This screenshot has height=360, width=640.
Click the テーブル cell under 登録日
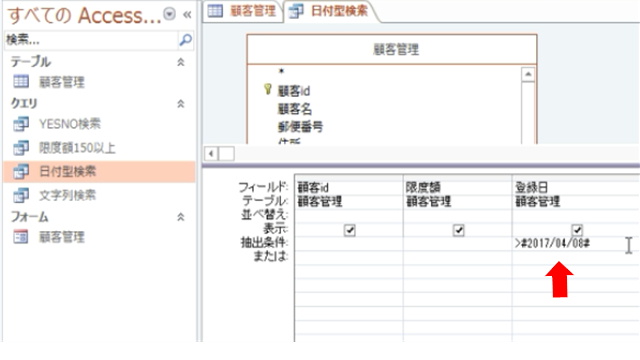click(x=576, y=201)
